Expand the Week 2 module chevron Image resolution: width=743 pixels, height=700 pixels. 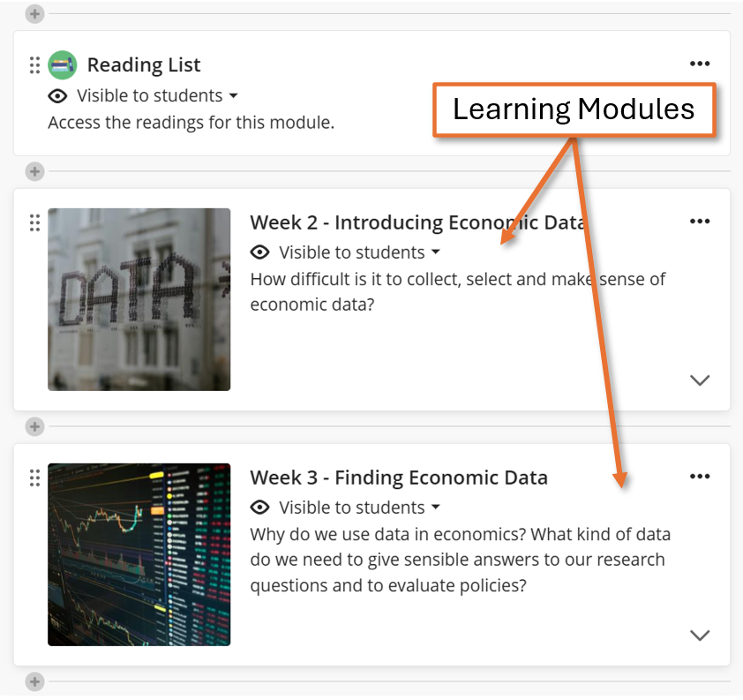click(x=700, y=380)
